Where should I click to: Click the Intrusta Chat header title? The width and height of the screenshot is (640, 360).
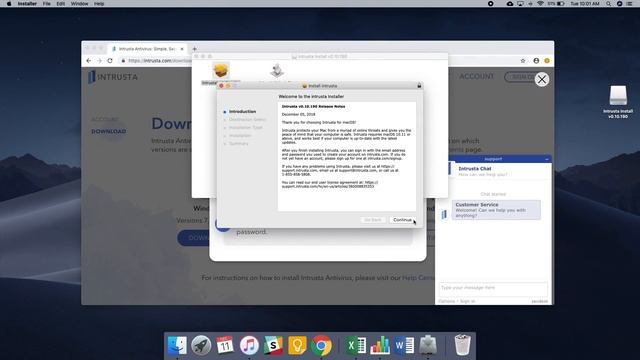475,169
